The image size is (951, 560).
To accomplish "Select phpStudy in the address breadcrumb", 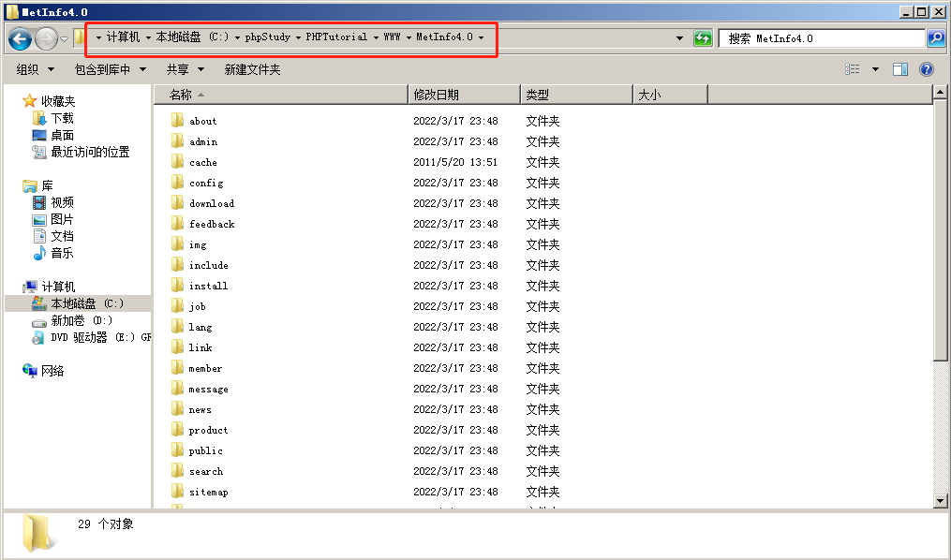I will pyautogui.click(x=267, y=37).
